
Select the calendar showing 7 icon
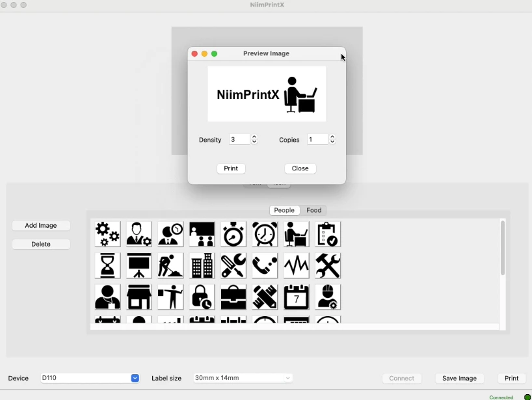tap(297, 297)
